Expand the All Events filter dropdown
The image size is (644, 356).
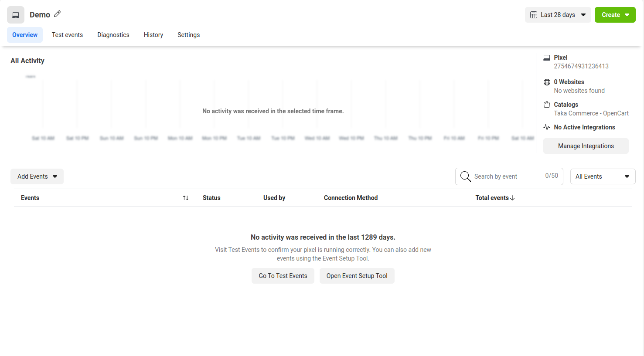603,176
